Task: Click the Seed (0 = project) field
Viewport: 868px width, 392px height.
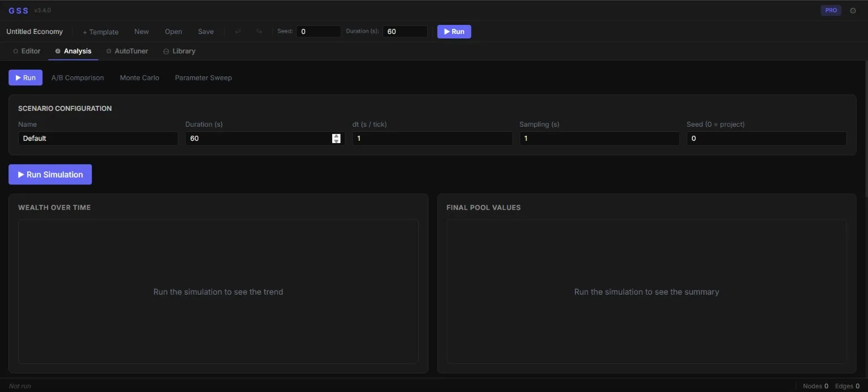Action: tap(767, 139)
